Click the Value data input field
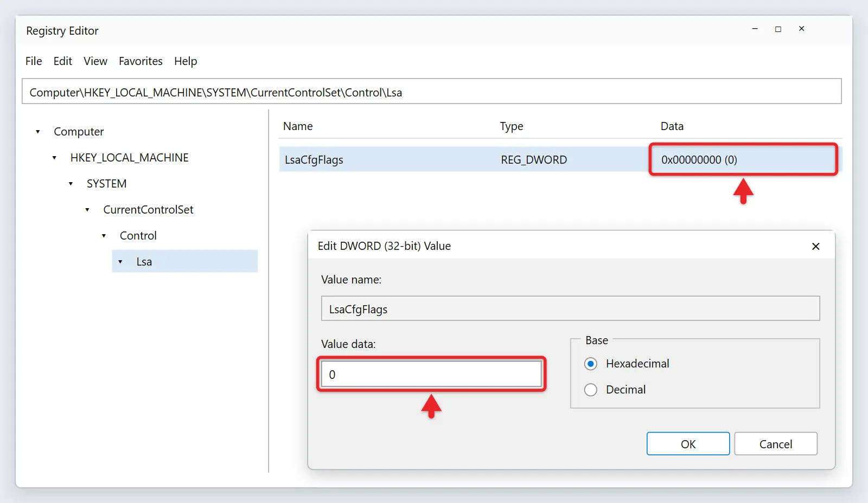868x503 pixels. (x=431, y=374)
